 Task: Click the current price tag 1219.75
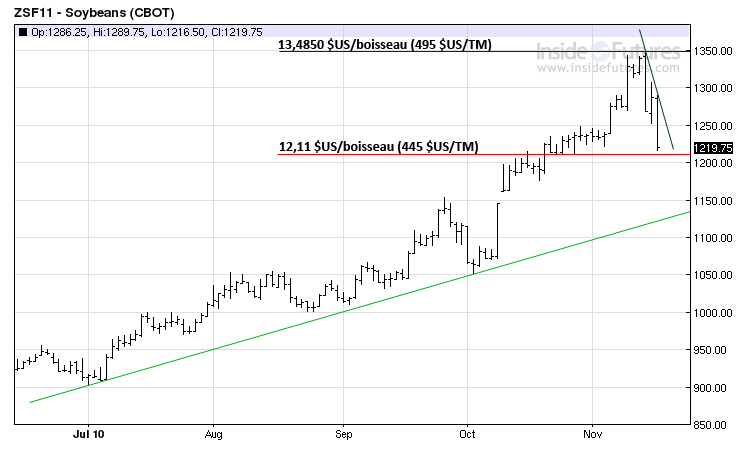(712, 148)
